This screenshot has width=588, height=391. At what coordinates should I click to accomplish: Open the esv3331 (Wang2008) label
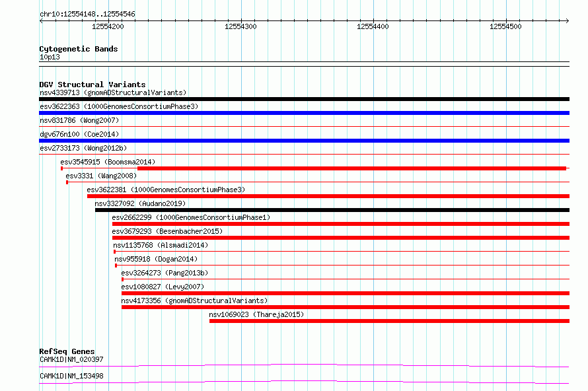(x=101, y=176)
